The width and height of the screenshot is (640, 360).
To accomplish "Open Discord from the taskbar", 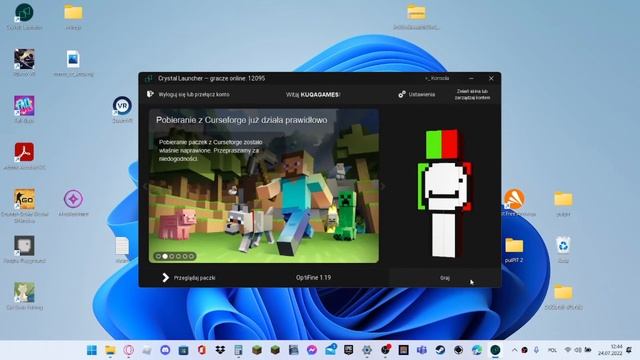I will click(x=165, y=350).
